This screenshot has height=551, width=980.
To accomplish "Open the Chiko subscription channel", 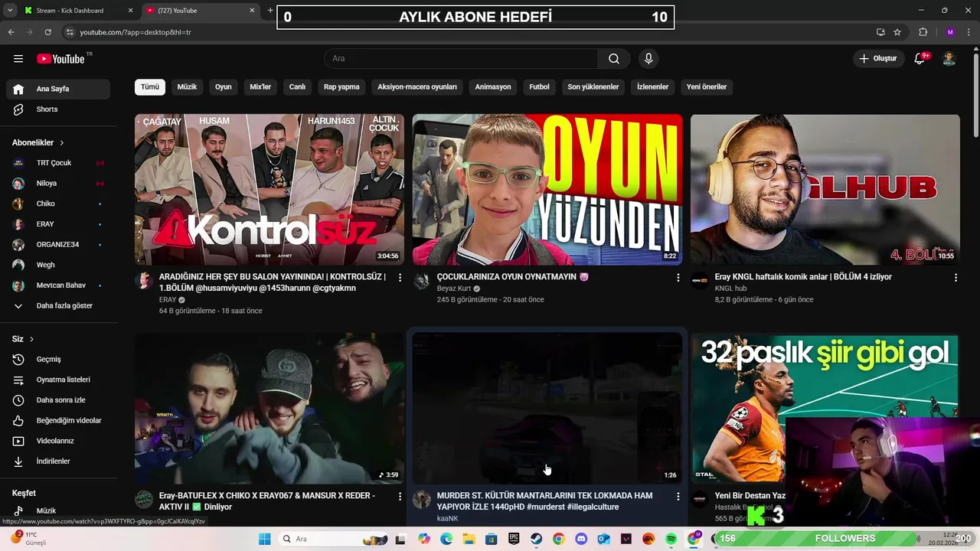I will coord(58,204).
